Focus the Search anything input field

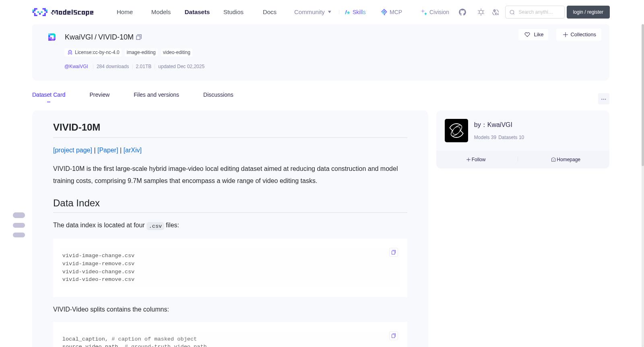coord(535,12)
